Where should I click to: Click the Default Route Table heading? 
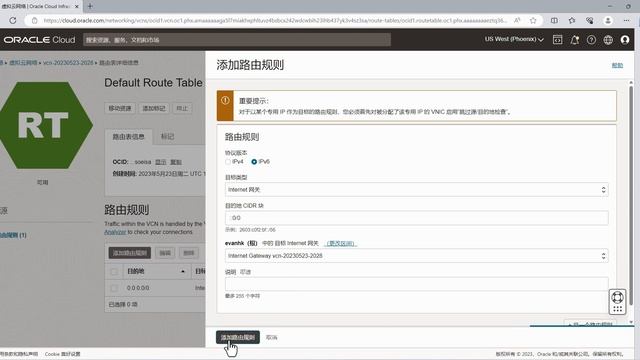(153, 83)
